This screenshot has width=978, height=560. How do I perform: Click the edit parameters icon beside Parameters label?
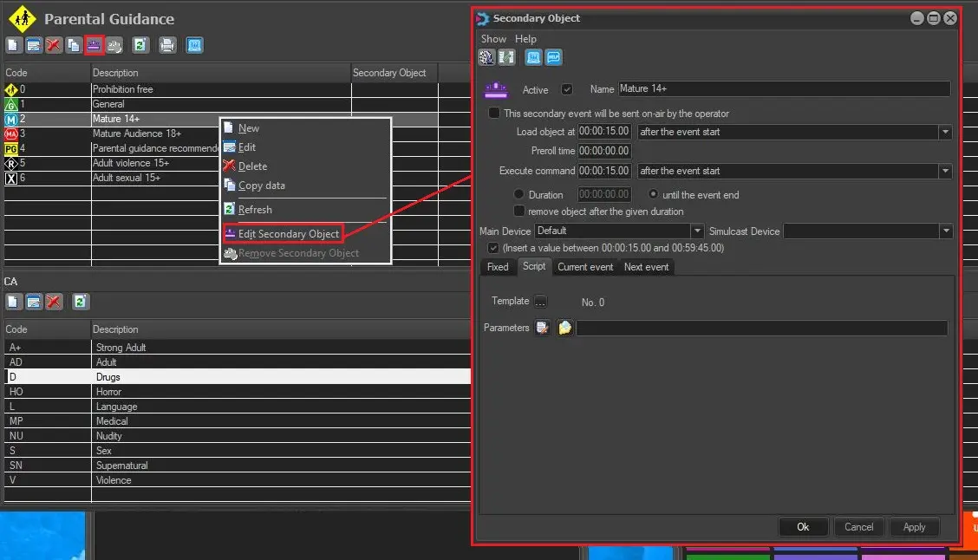coord(543,328)
